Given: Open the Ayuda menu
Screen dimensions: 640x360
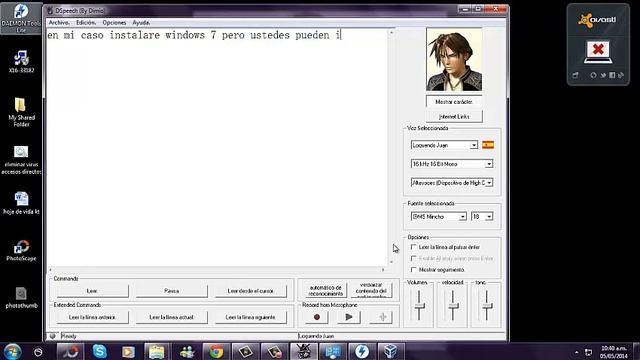Looking at the screenshot, I should tap(141, 22).
